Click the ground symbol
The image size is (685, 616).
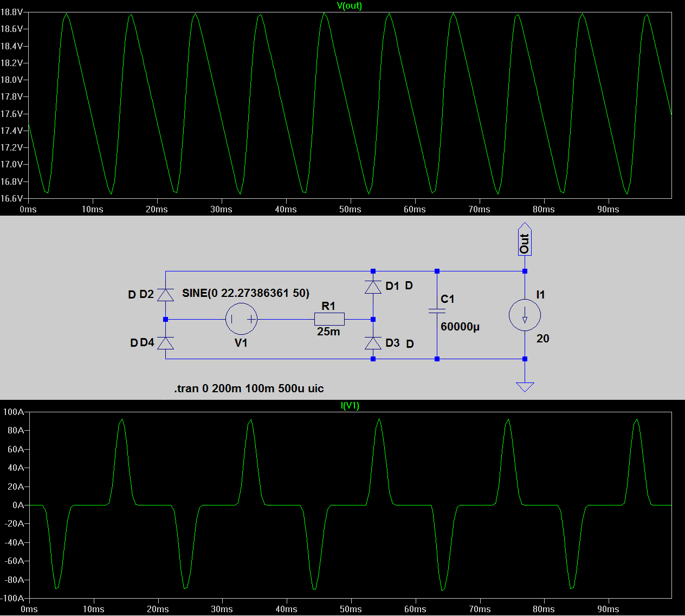(x=525, y=386)
